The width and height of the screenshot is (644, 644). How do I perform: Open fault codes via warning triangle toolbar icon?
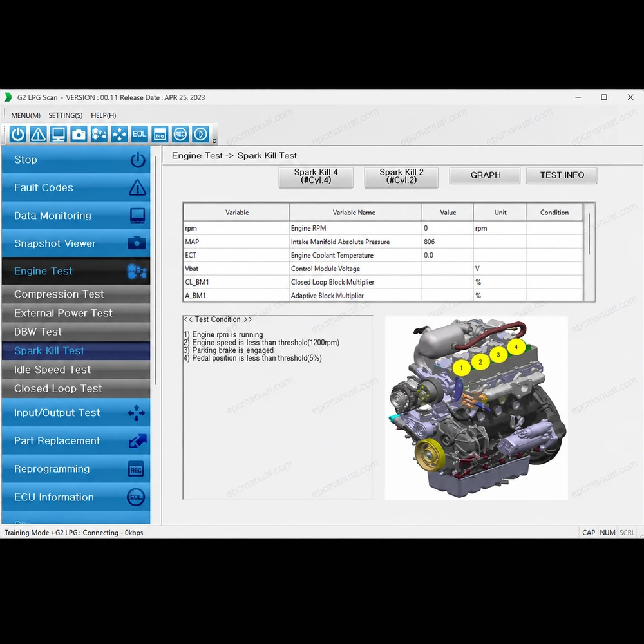click(x=38, y=135)
